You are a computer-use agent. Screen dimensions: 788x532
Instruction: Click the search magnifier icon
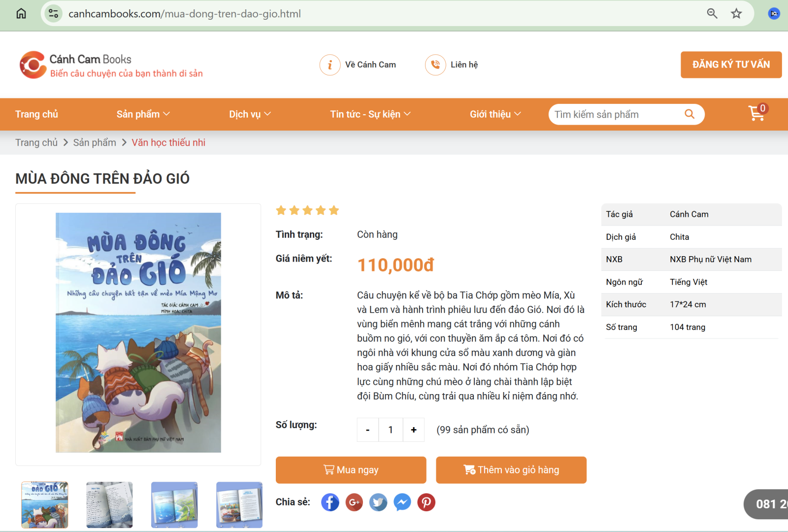[689, 114]
